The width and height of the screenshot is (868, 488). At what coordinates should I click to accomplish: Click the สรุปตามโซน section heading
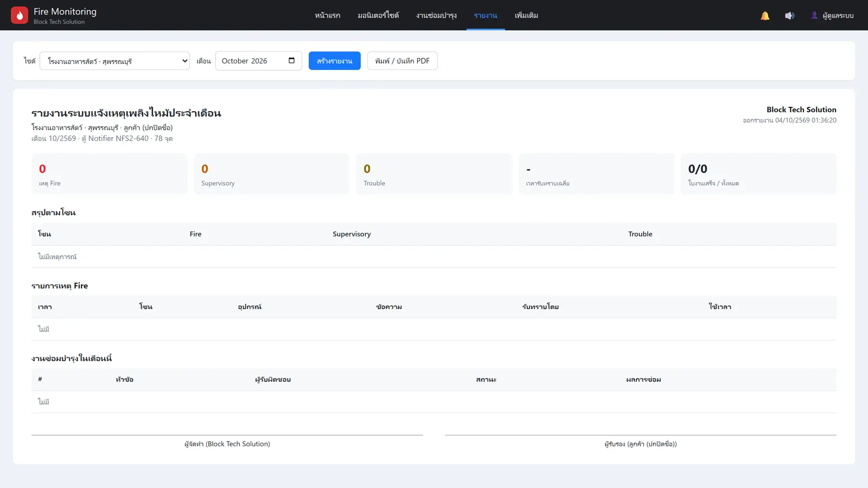tap(54, 213)
